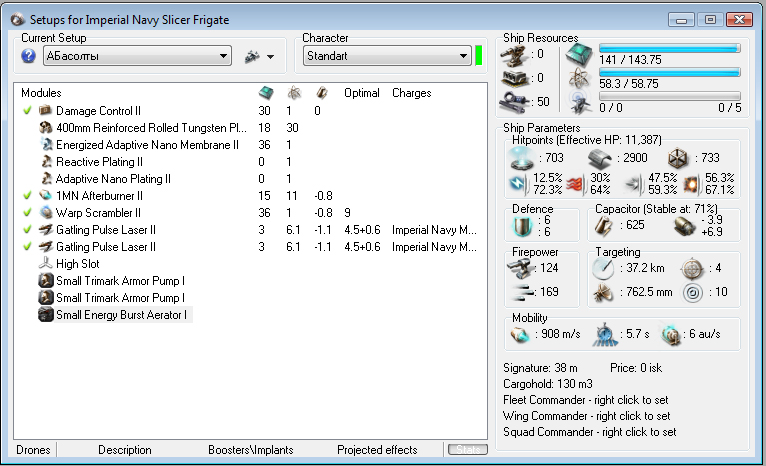This screenshot has width=766, height=466.
Task: Click the warp speed icon showing 6 au/s
Action: 670,335
